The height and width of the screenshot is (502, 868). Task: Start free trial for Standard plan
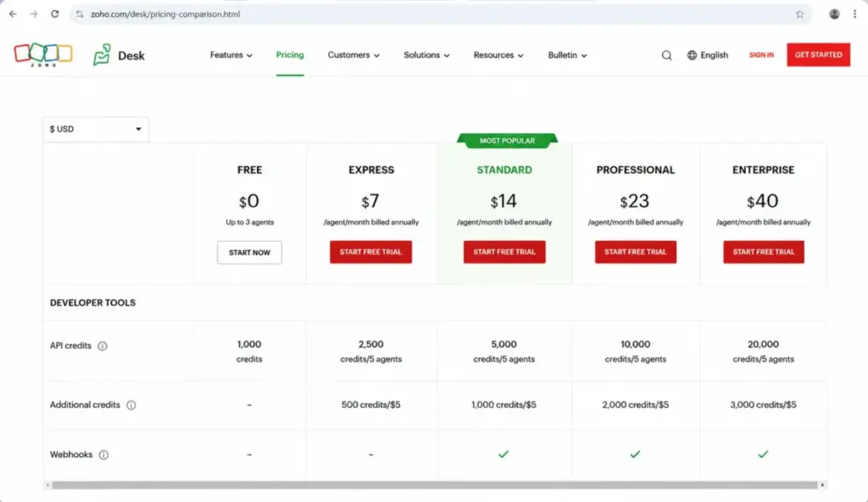coord(504,252)
